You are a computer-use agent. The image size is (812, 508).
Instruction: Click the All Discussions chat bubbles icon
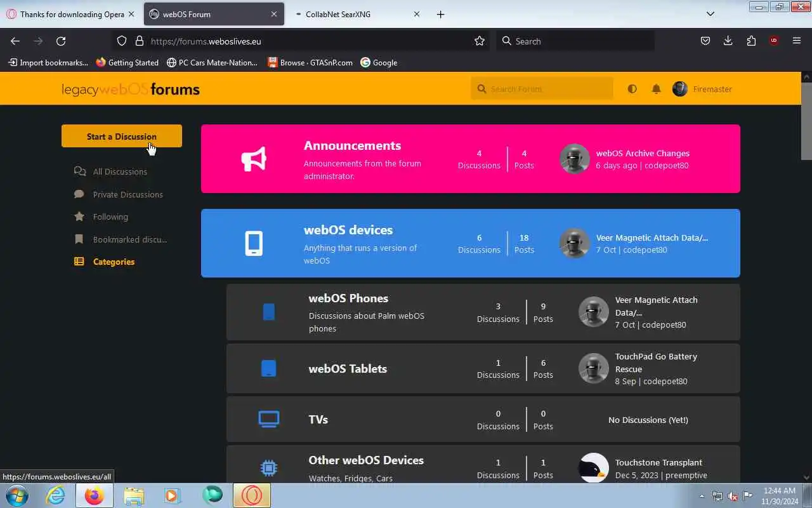[79, 171]
